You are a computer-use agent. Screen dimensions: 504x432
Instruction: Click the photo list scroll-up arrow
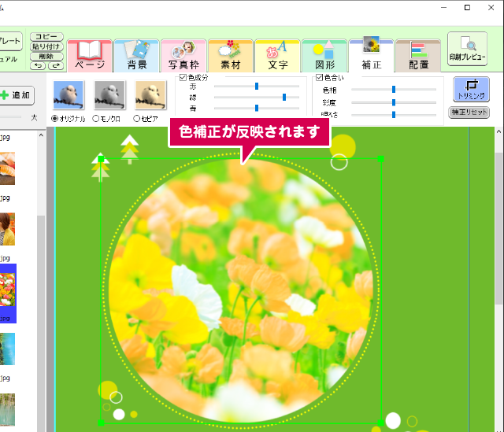click(41, 135)
